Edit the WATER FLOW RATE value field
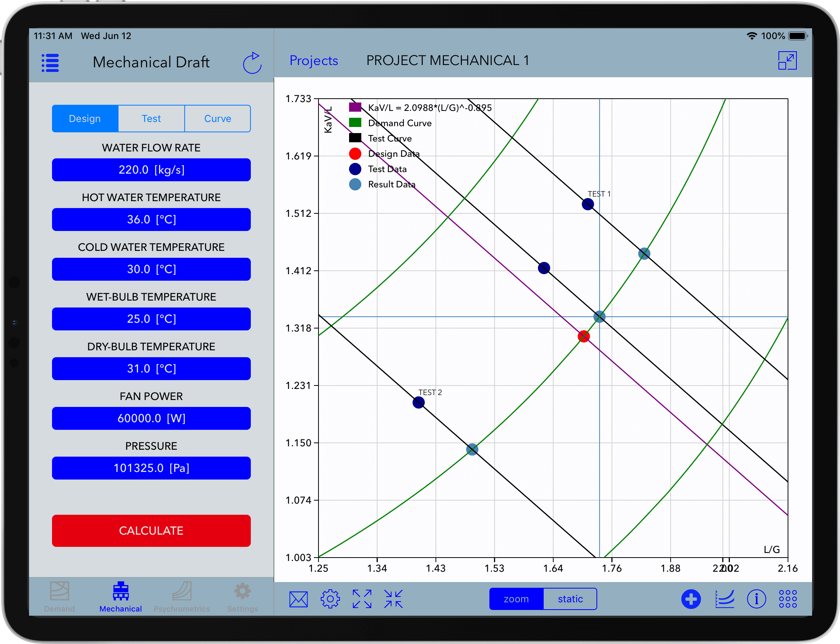This screenshot has width=840, height=644. point(151,169)
